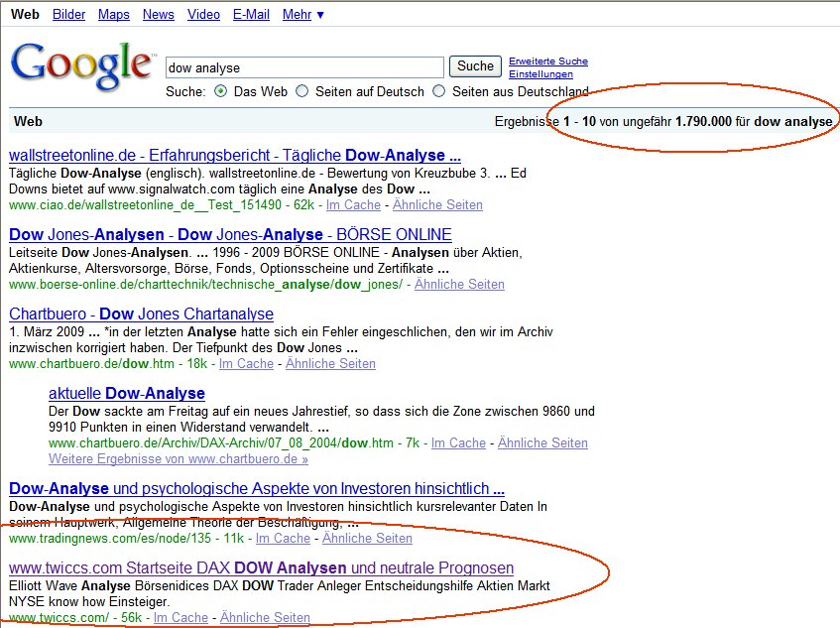Click the green URL www.tradingnews.com/es/node/135
The image size is (840, 628).
point(110,539)
